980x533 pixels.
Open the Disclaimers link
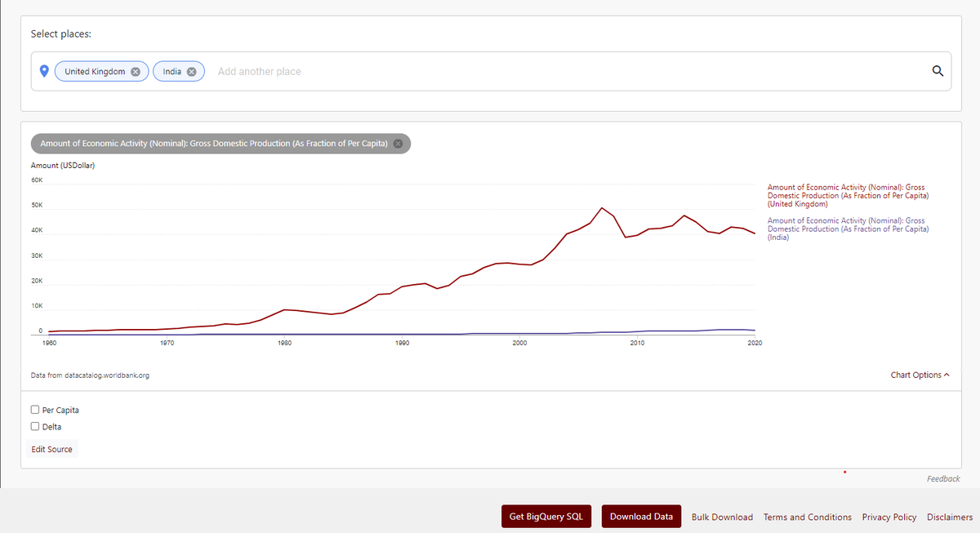[950, 517]
